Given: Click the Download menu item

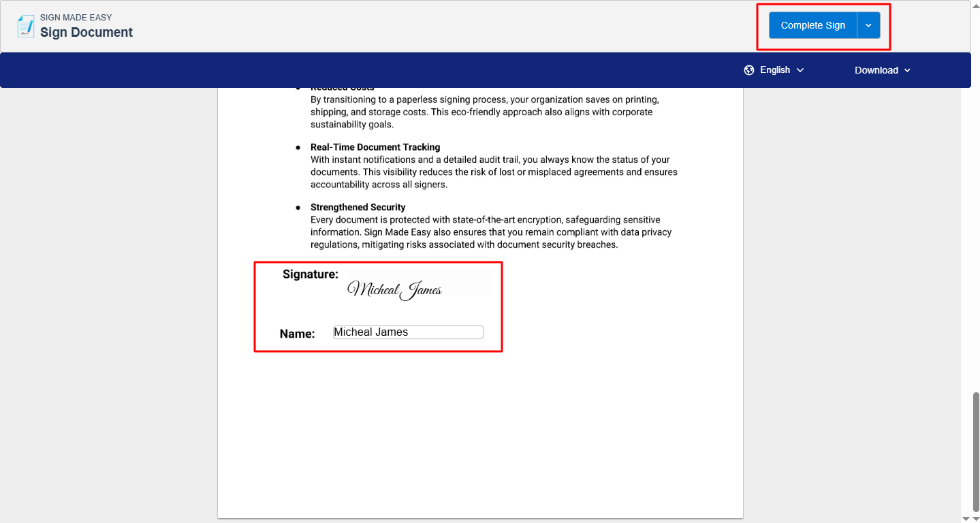Looking at the screenshot, I should [x=876, y=69].
